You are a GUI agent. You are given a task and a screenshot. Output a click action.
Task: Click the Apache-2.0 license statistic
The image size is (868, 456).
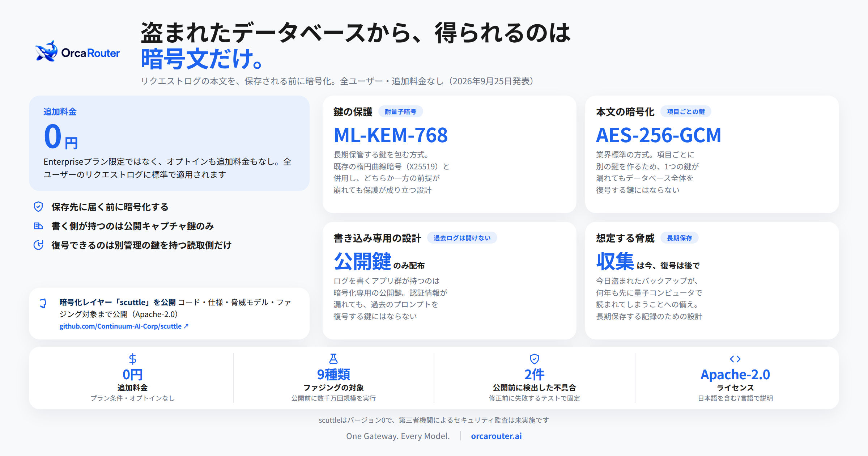(735, 374)
